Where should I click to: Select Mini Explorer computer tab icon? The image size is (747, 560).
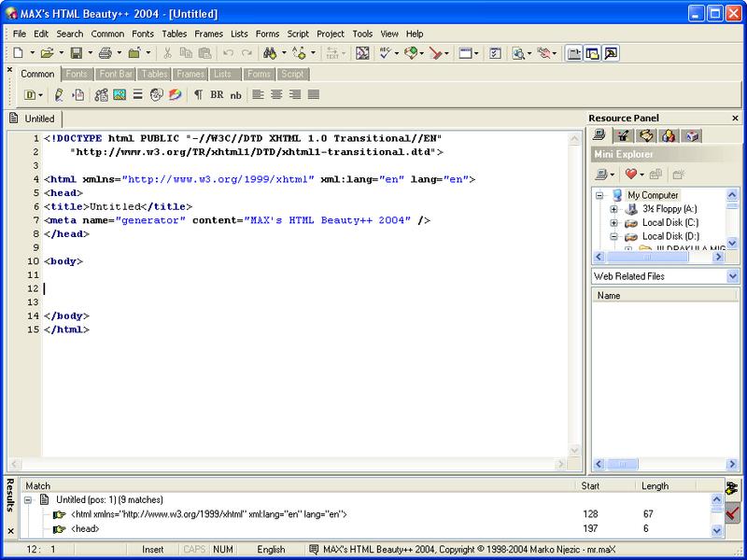point(599,135)
